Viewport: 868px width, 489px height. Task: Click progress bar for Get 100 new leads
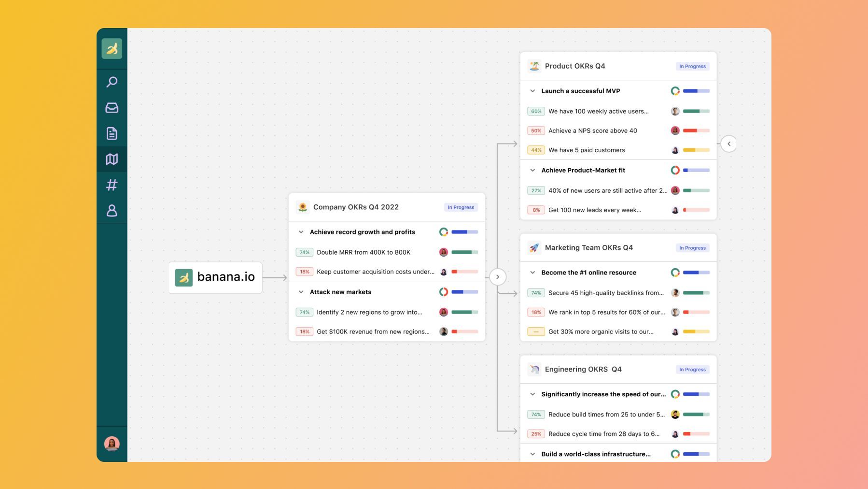[x=696, y=210]
